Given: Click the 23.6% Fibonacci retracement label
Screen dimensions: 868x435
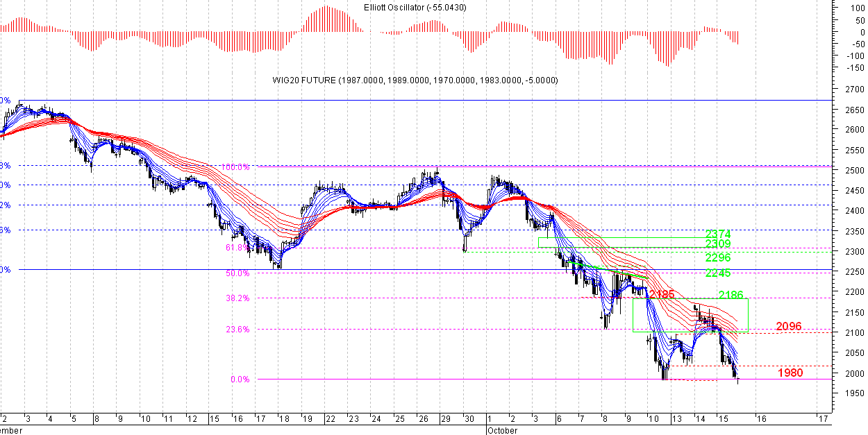Looking at the screenshot, I should pos(236,330).
